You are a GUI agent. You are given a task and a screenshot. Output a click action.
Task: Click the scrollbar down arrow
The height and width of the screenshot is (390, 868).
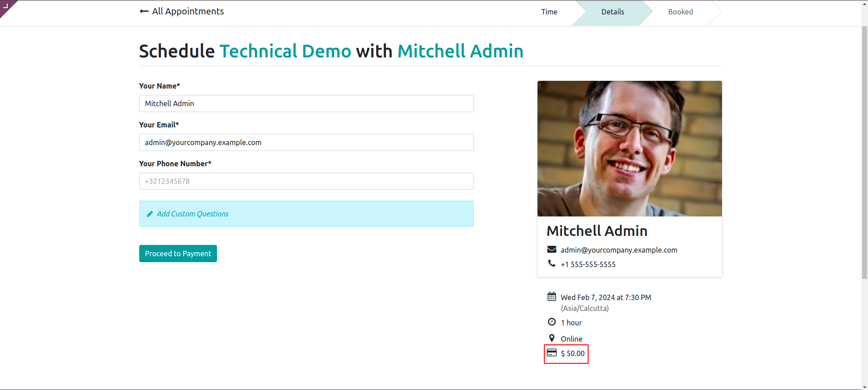[864, 387]
